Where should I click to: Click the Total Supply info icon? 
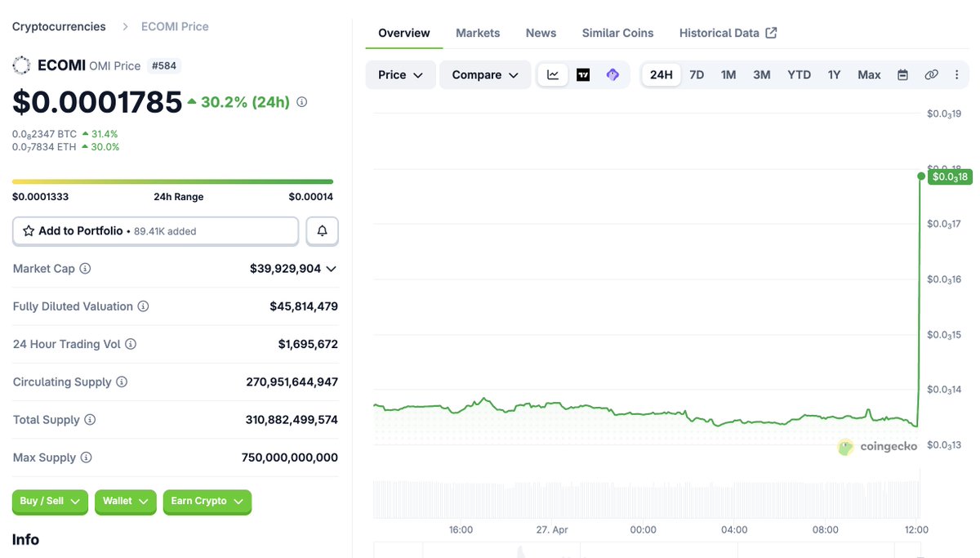point(90,419)
